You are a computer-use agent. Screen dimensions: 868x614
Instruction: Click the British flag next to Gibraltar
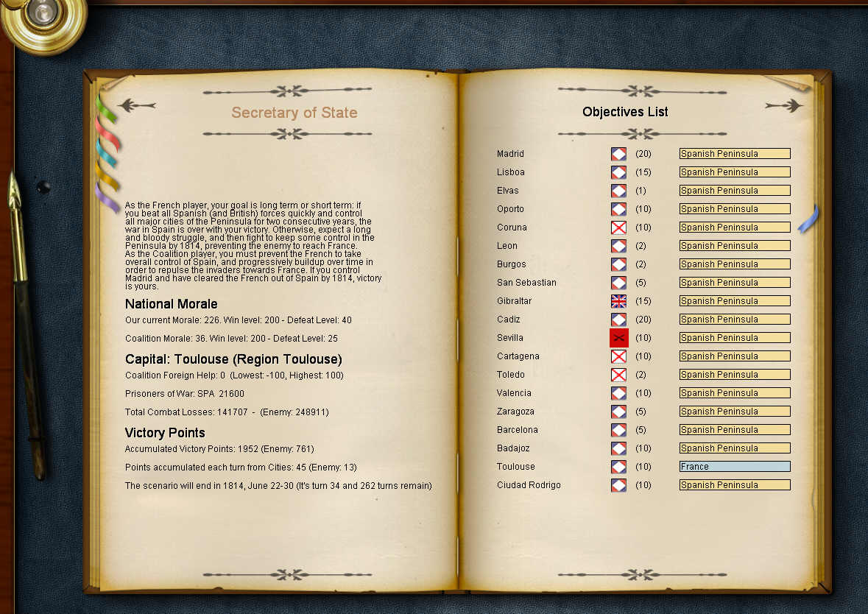(x=618, y=301)
